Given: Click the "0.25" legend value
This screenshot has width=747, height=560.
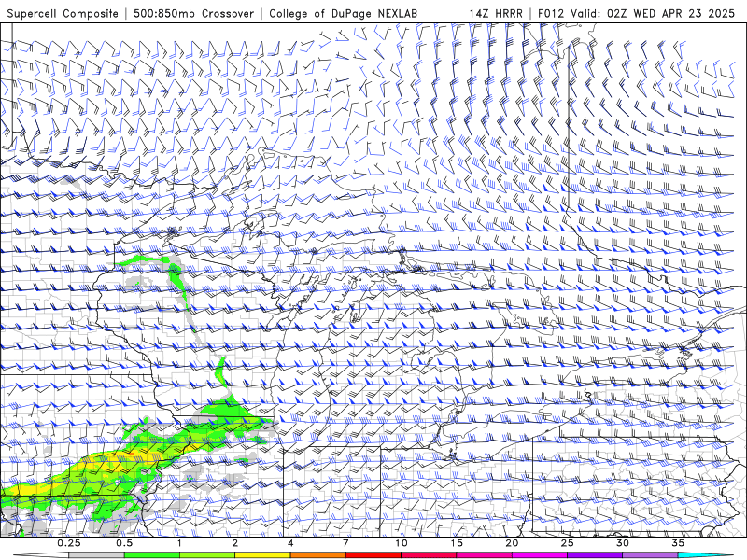Looking at the screenshot, I should 69,543.
